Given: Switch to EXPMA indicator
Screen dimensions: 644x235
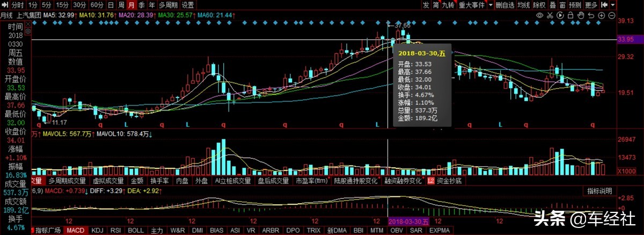Looking at the screenshot, I should point(440,230).
